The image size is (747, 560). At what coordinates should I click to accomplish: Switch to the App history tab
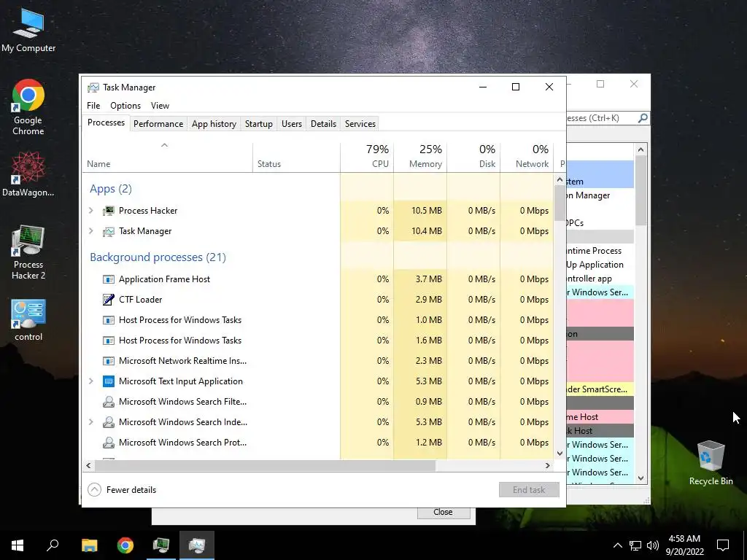(x=214, y=124)
